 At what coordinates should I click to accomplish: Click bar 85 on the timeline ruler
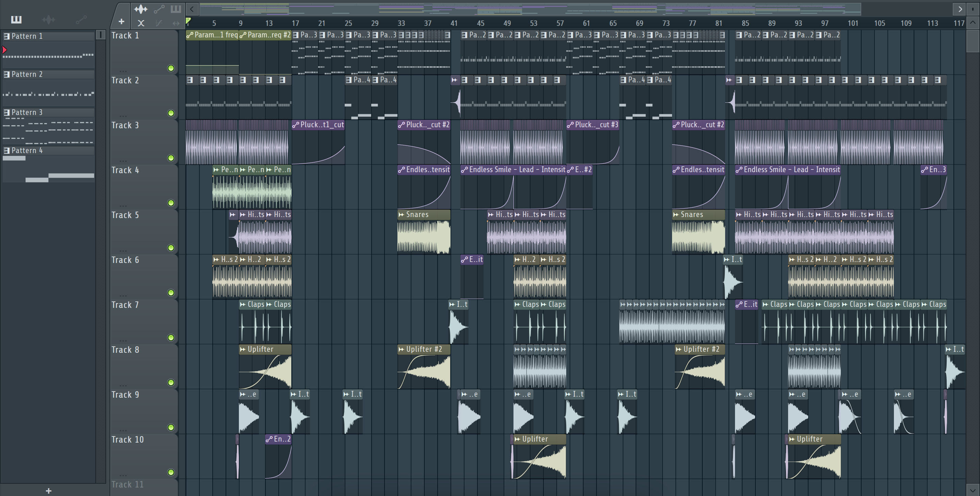[745, 23]
